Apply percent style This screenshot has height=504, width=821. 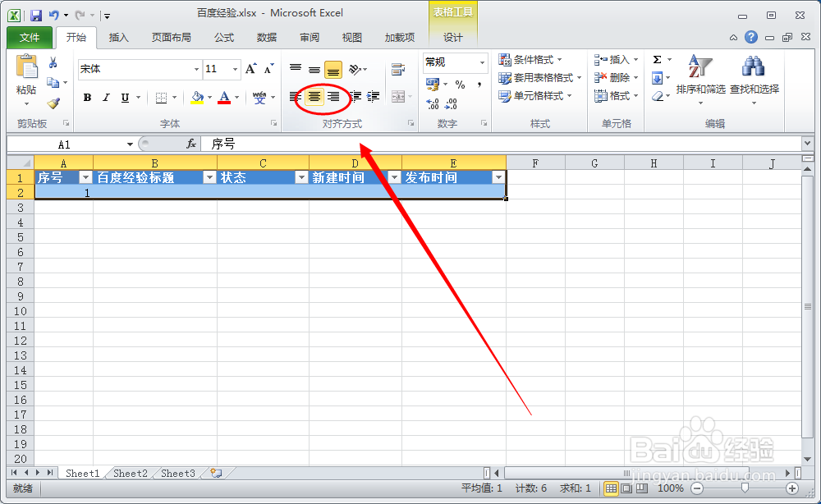[460, 85]
